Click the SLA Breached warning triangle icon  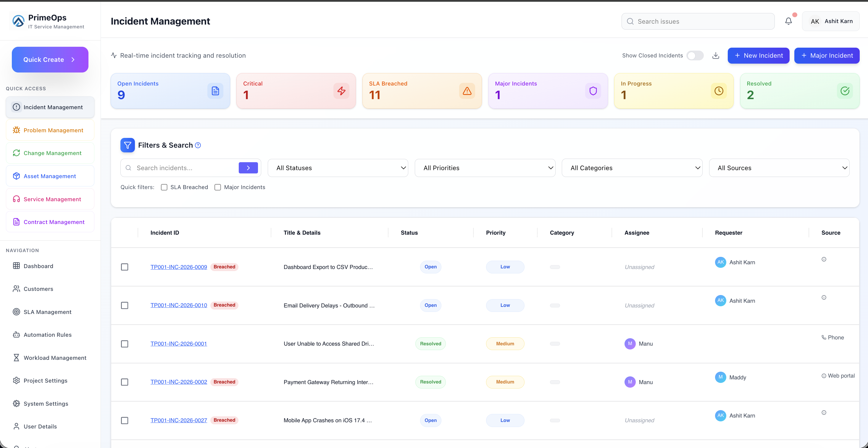point(467,91)
